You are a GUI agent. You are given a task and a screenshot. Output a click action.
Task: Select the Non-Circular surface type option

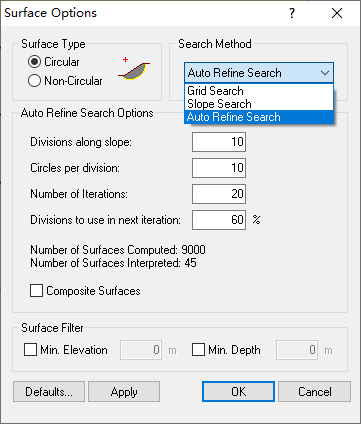(x=35, y=81)
